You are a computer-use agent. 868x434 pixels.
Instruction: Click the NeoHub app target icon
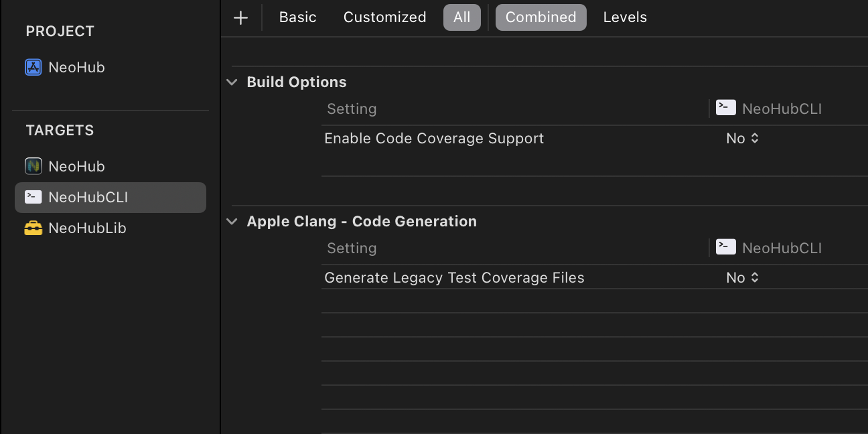pyautogui.click(x=33, y=166)
